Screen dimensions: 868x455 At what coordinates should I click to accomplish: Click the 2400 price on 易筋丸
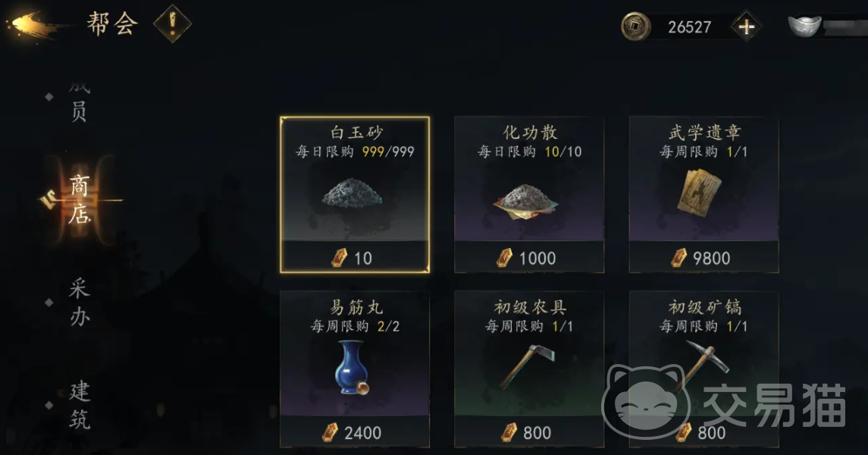click(x=362, y=433)
